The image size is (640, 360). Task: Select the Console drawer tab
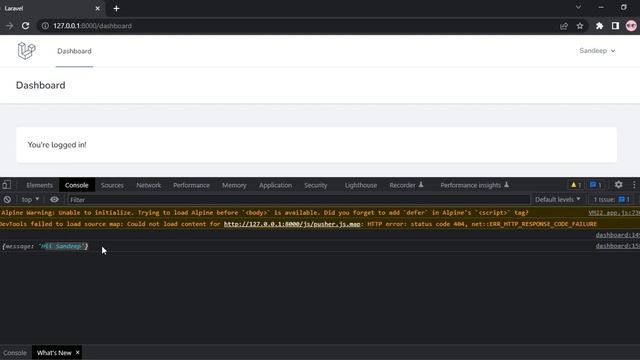[15, 353]
